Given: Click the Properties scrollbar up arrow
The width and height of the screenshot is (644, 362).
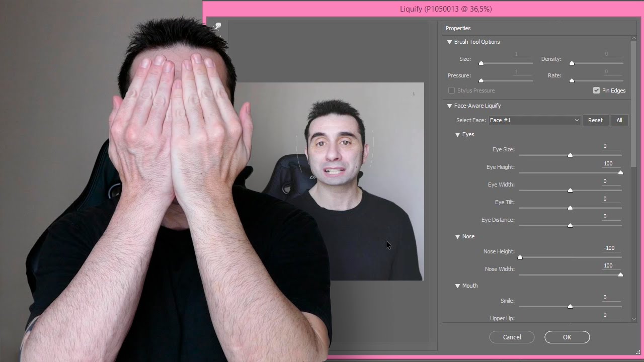Looking at the screenshot, I should [x=633, y=38].
